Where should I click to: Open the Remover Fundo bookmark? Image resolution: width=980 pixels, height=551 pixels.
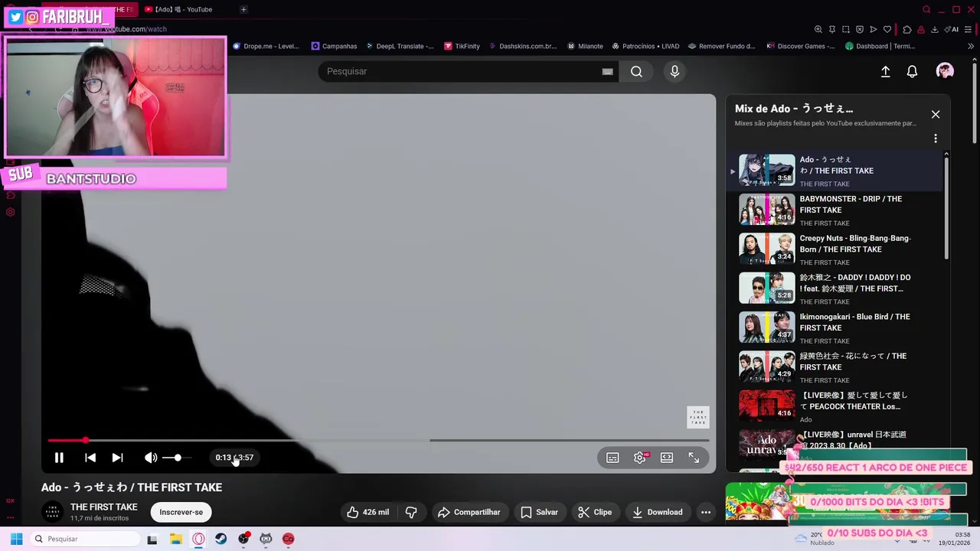point(721,46)
